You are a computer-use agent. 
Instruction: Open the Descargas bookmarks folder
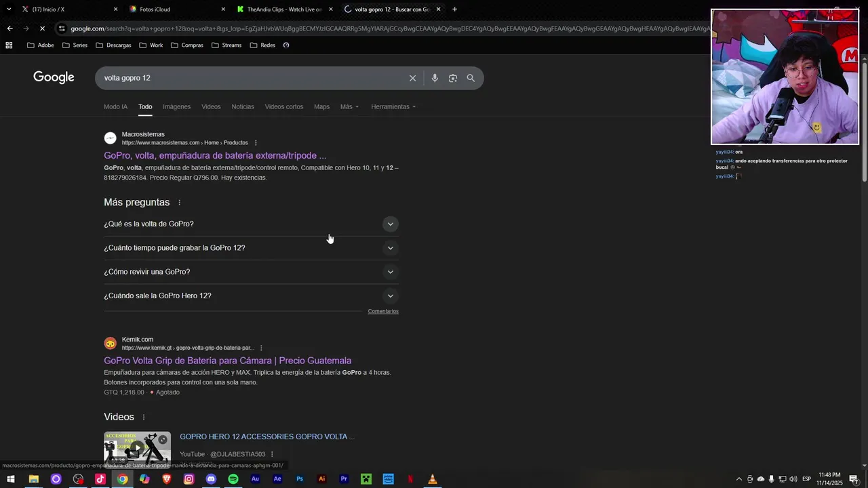coord(113,45)
